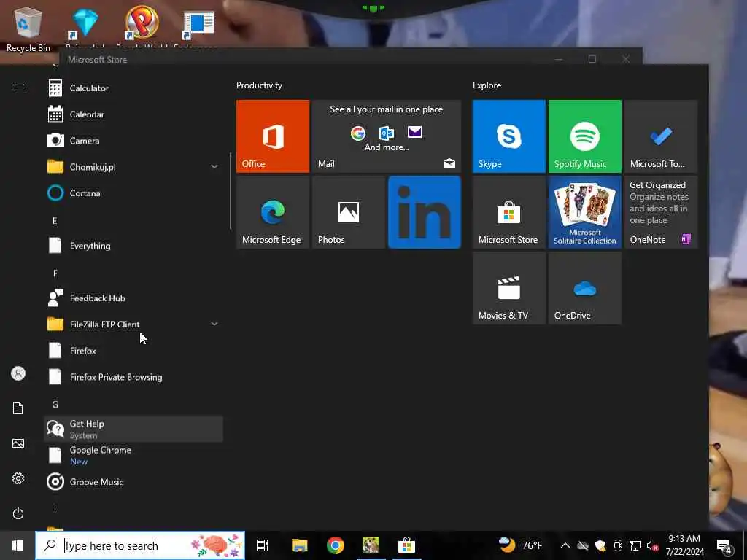Open the Movies & TV tile
This screenshot has height=560, width=747.
pos(508,288)
